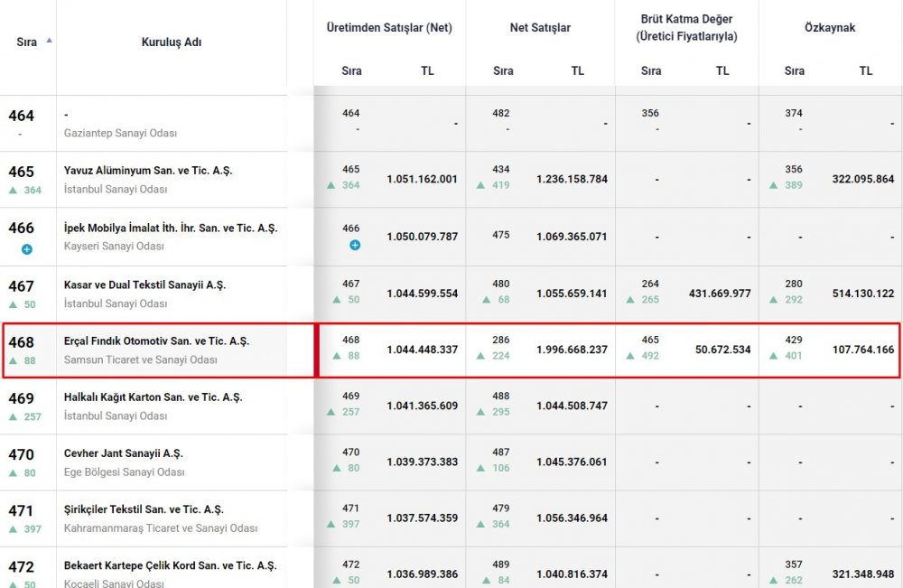
Task: Click the green arrow beside 265 in Kasar ve Dual row
Action: [630, 300]
